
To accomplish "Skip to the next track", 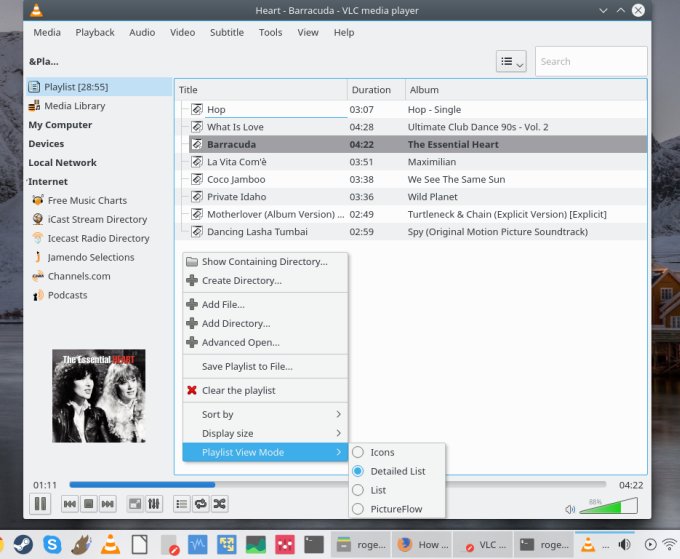I will (x=107, y=504).
